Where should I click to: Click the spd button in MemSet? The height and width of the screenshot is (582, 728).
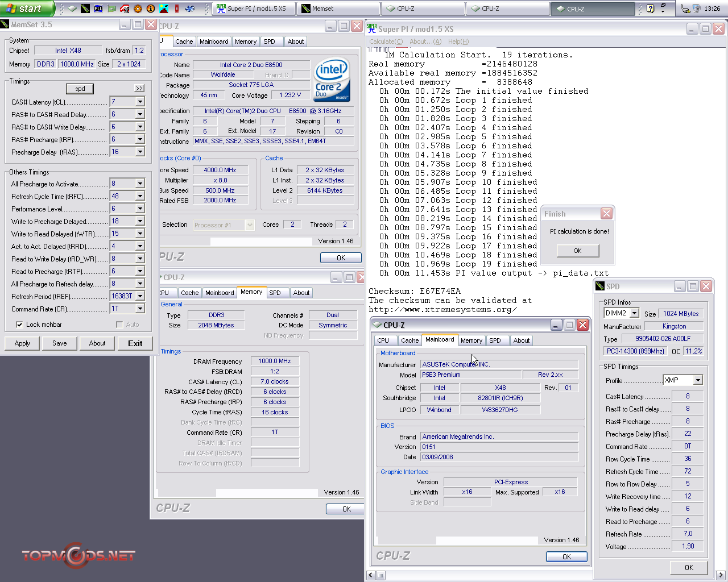[80, 89]
